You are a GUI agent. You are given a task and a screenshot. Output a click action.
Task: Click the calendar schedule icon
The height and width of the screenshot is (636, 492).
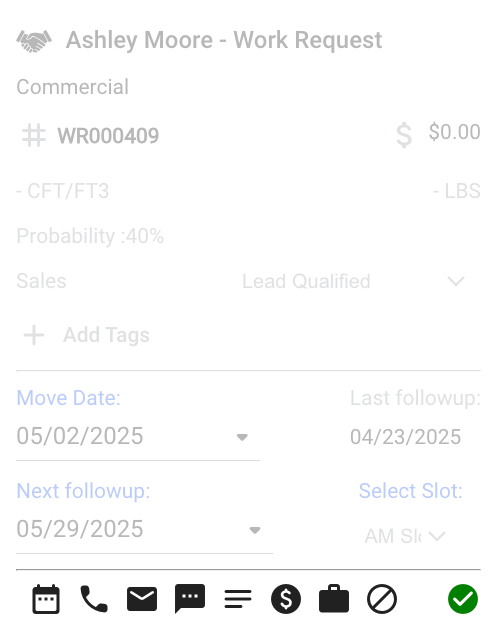[46, 599]
